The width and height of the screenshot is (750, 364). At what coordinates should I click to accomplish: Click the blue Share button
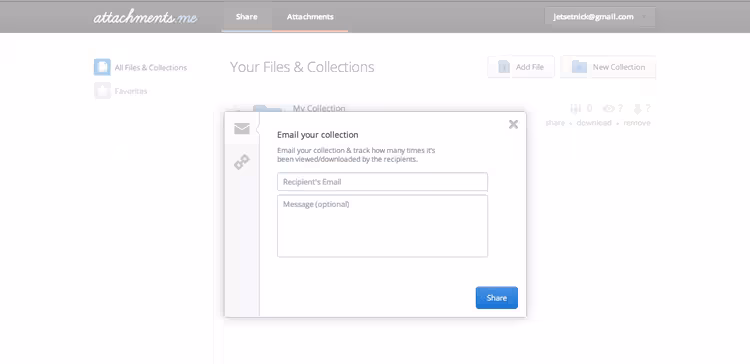(496, 298)
